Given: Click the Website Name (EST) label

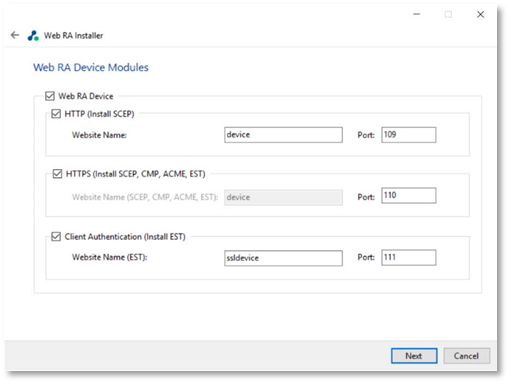Looking at the screenshot, I should click(110, 257).
